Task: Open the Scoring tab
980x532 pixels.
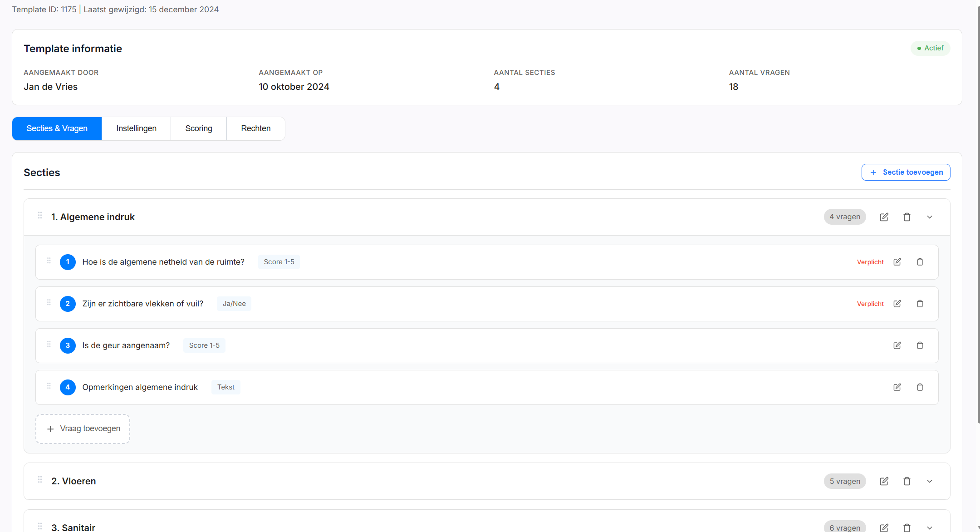Action: (198, 128)
